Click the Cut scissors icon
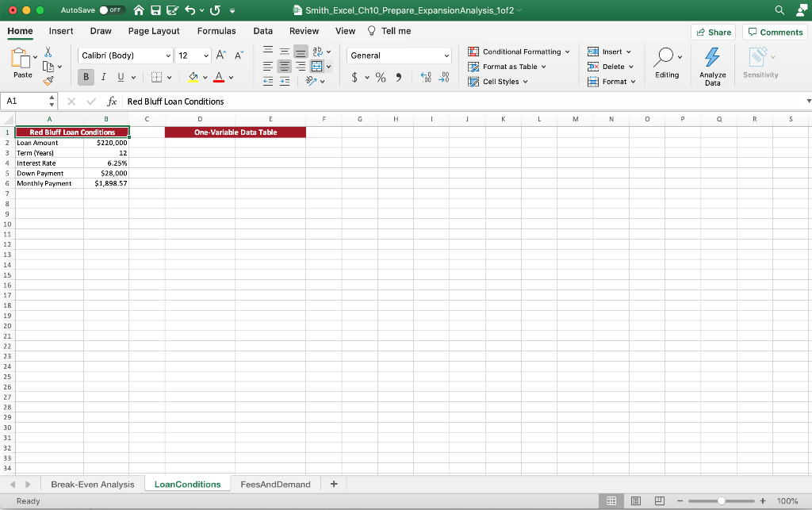This screenshot has width=812, height=510. [48, 52]
